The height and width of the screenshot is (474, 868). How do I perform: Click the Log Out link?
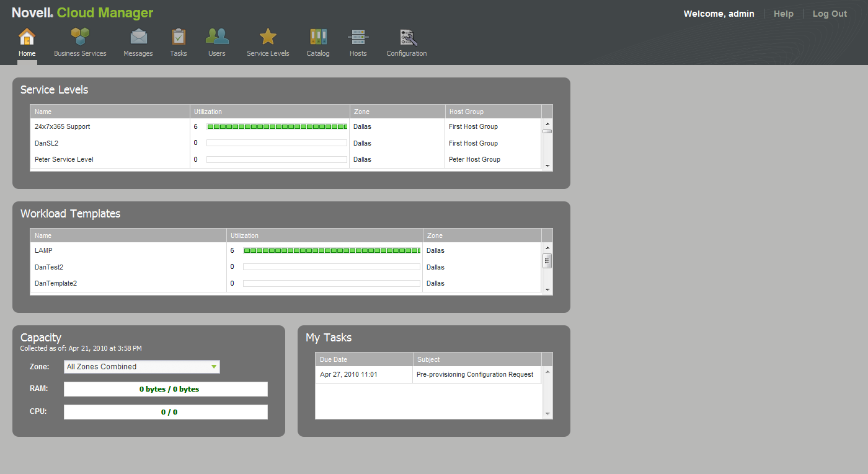pos(830,14)
